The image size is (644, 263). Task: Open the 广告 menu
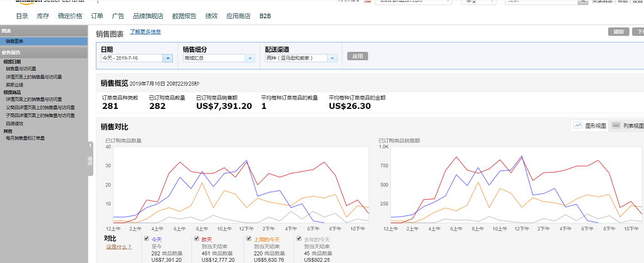(118, 16)
